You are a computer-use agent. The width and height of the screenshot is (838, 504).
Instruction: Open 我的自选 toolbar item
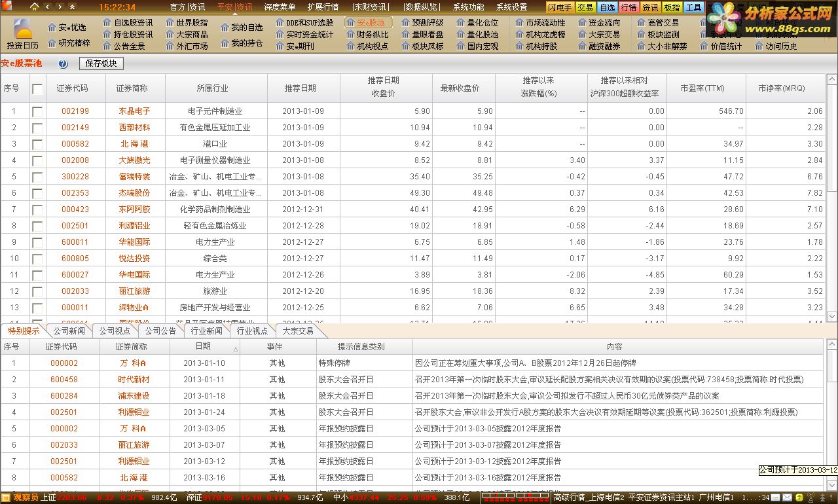[242, 27]
